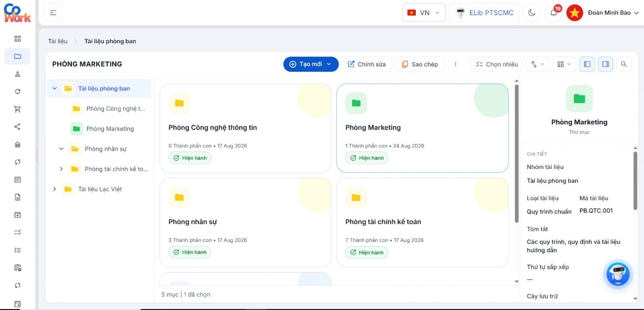Enable Chọn nhiều multi-select mode
644x310 pixels.
[497, 64]
